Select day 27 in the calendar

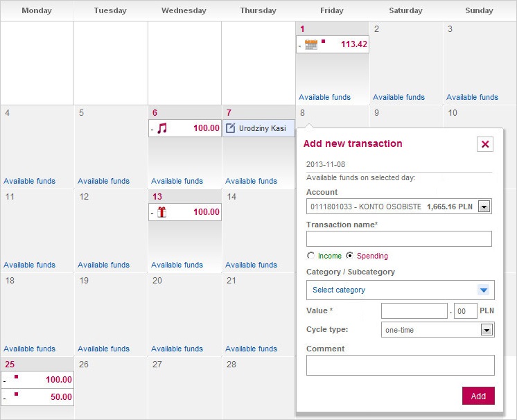tap(157, 365)
